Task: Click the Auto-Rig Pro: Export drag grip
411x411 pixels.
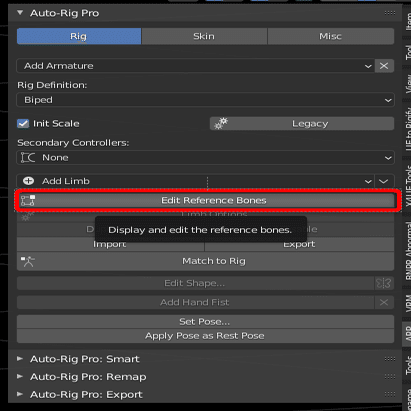Action: [390, 394]
